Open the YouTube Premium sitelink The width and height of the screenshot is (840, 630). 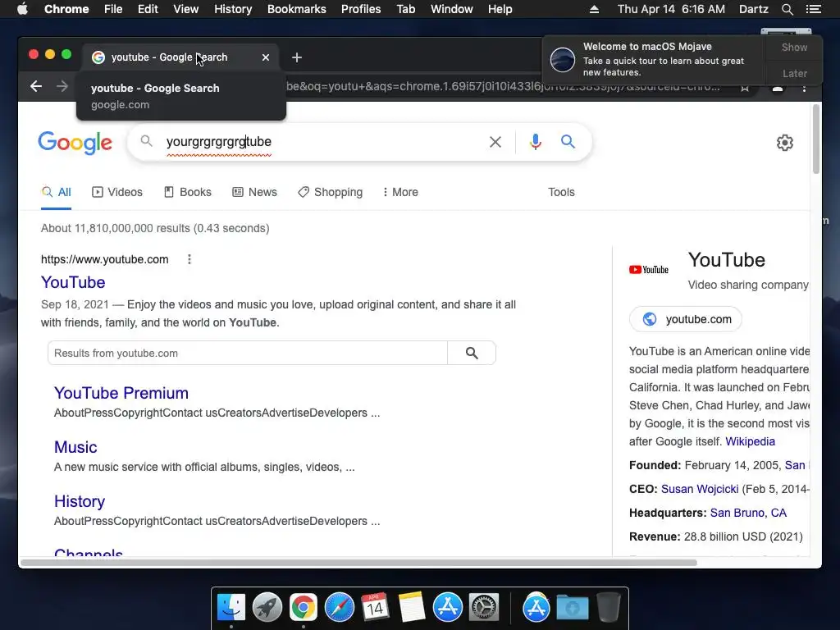(121, 393)
